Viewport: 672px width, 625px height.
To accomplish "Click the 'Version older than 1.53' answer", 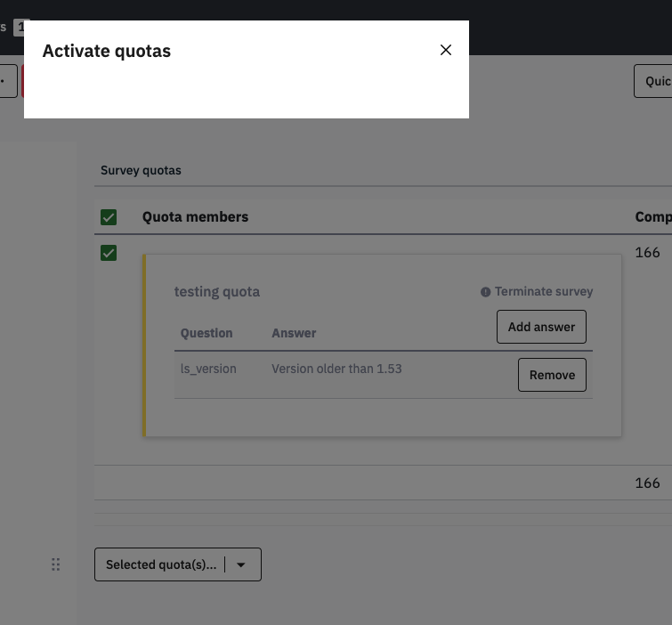I will pyautogui.click(x=336, y=369).
